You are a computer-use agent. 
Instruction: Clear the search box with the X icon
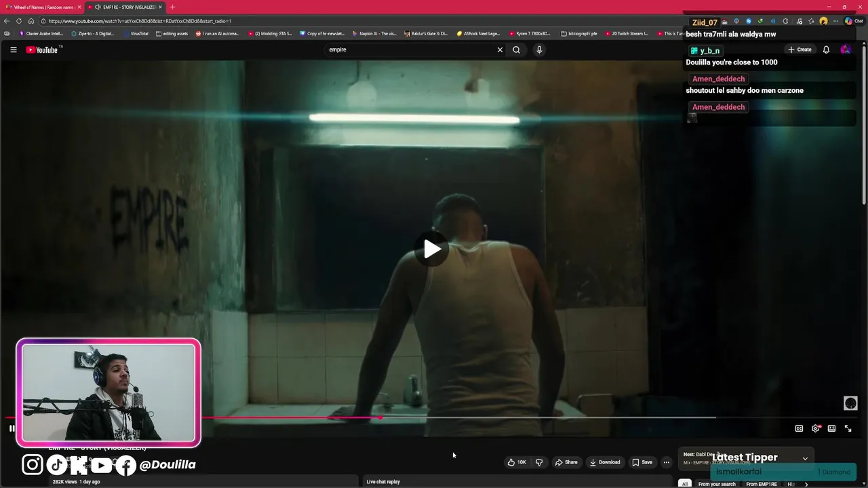pyautogui.click(x=500, y=49)
